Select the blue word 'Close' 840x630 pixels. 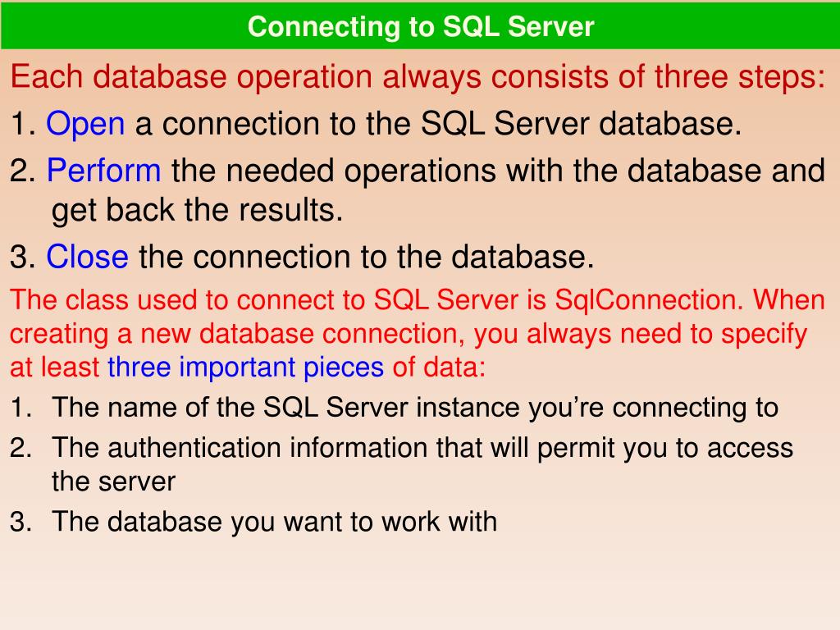click(87, 257)
